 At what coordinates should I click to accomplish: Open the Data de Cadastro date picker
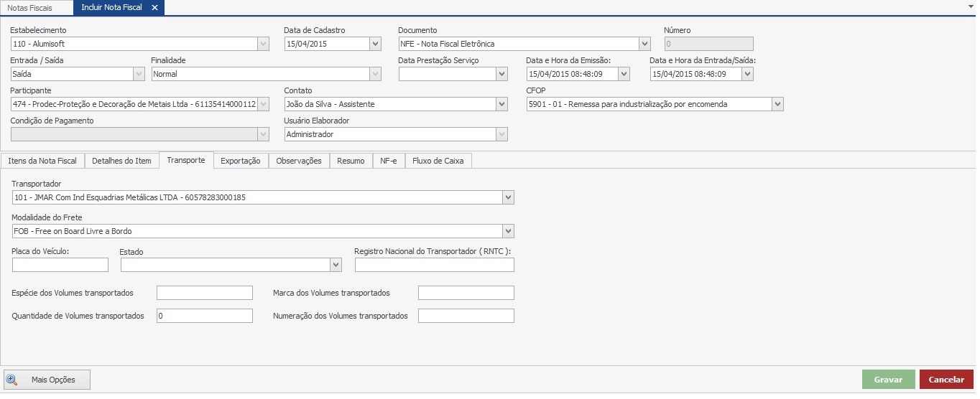coord(375,44)
